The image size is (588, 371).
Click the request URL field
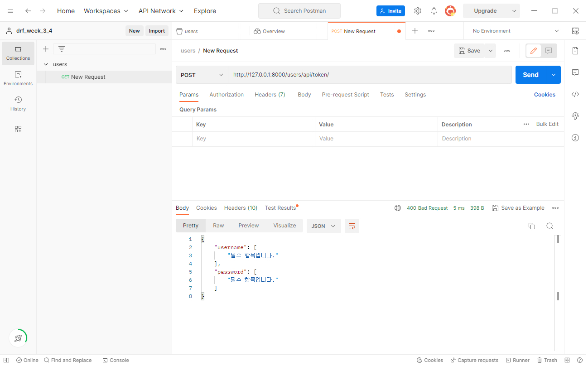point(370,75)
